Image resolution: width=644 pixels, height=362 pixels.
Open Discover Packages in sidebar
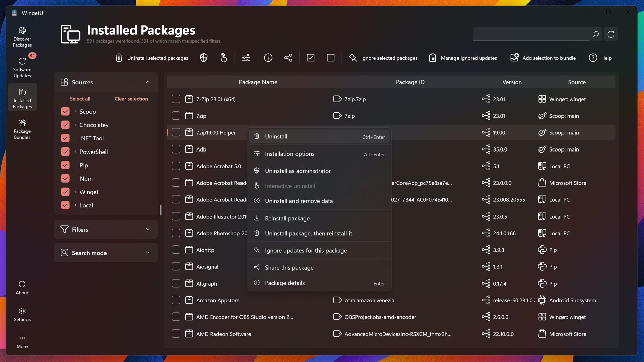(22, 37)
